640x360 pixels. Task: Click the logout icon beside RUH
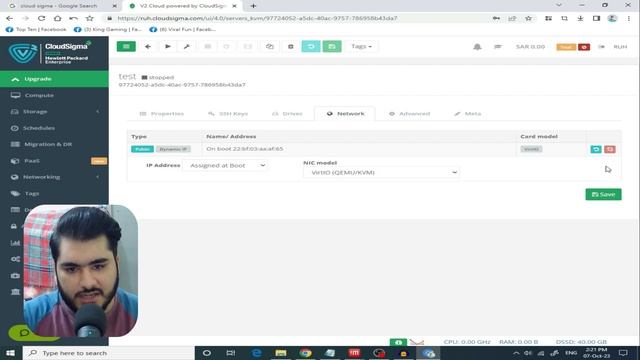[602, 47]
